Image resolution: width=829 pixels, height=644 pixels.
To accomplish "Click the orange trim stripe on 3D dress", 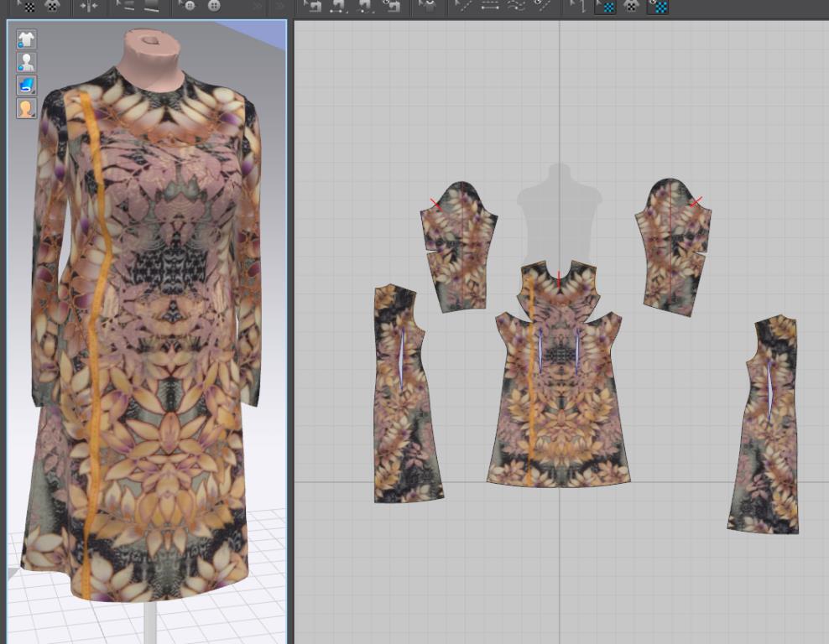I will [x=95, y=335].
